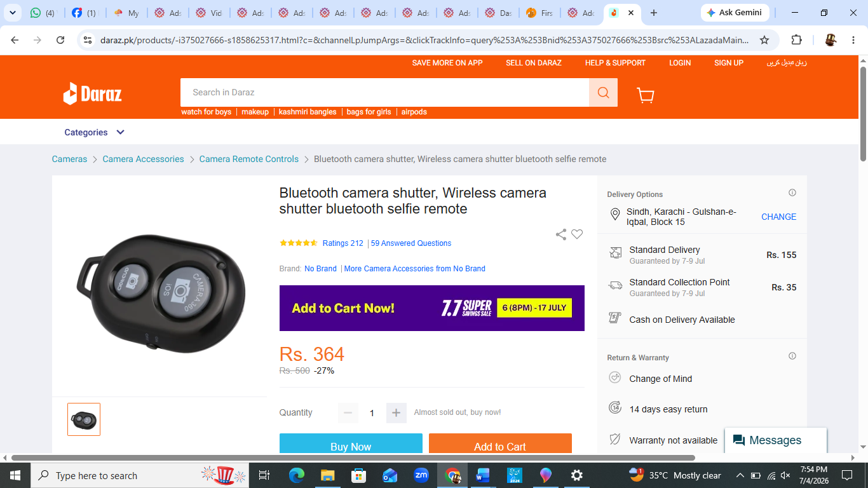
Task: Go back to previous page
Action: [15, 40]
